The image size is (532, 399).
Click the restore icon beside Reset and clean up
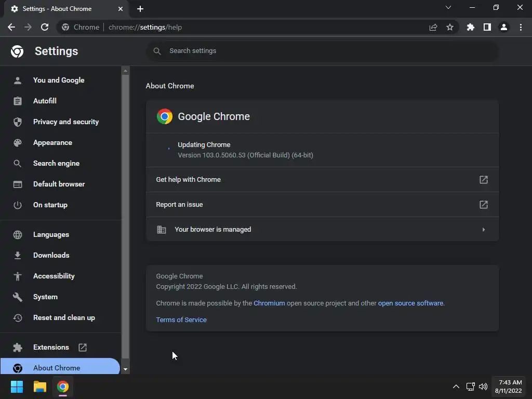[x=18, y=317]
